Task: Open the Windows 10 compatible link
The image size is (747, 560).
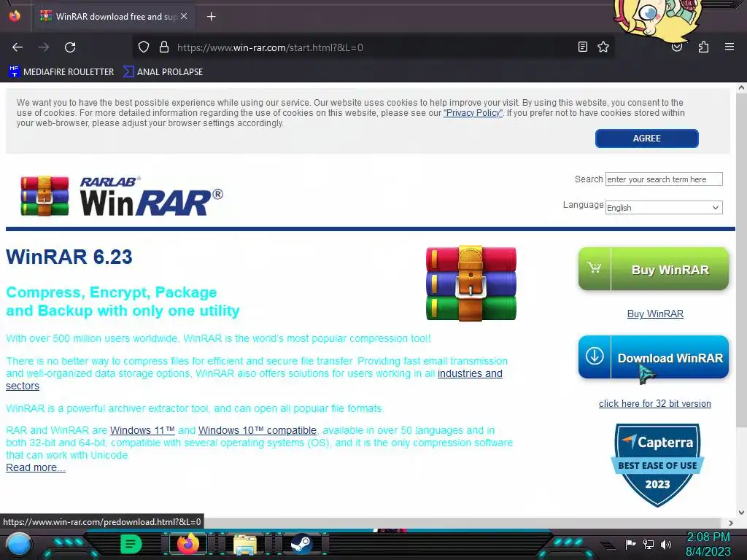Action: click(258, 430)
